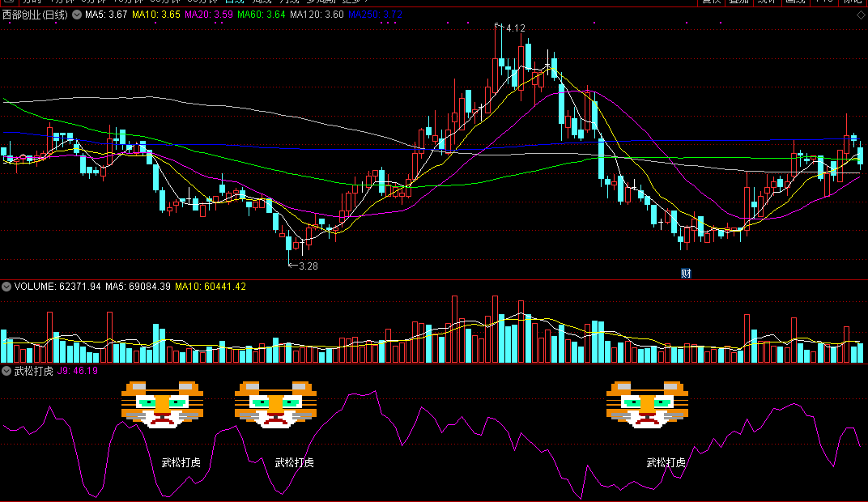Viewport: 868px width, 502px height.
Task: Click 武松打虎 caption under the middle tiger
Action: (295, 462)
